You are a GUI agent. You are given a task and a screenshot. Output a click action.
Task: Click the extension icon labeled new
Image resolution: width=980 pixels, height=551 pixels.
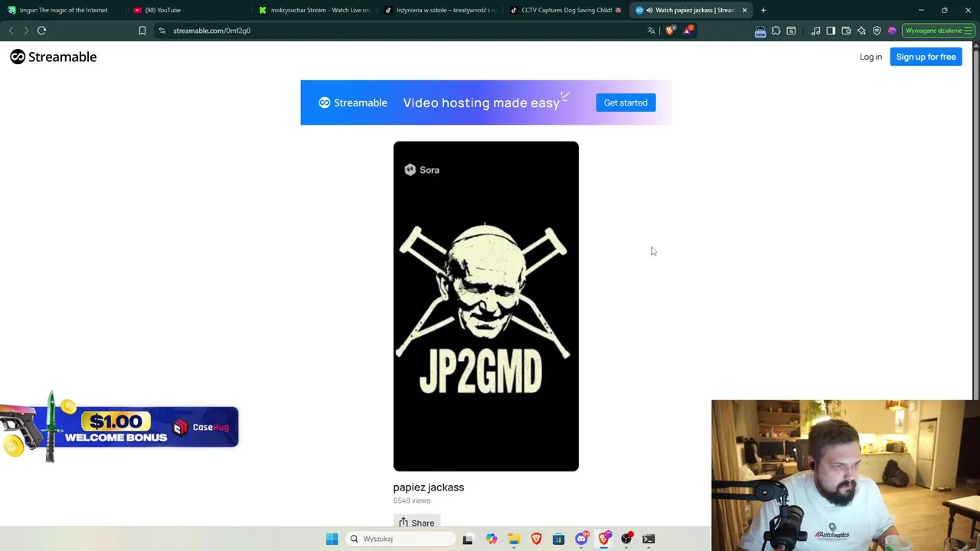(760, 31)
